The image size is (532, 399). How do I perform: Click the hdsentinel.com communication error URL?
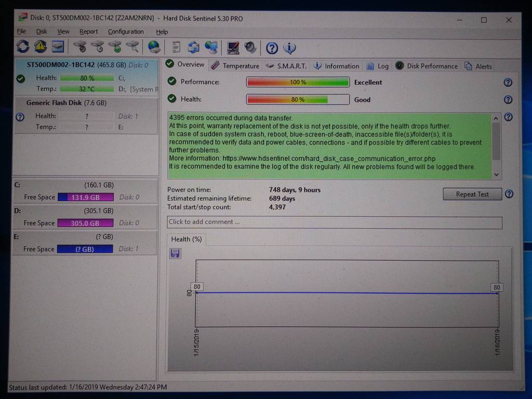329,158
